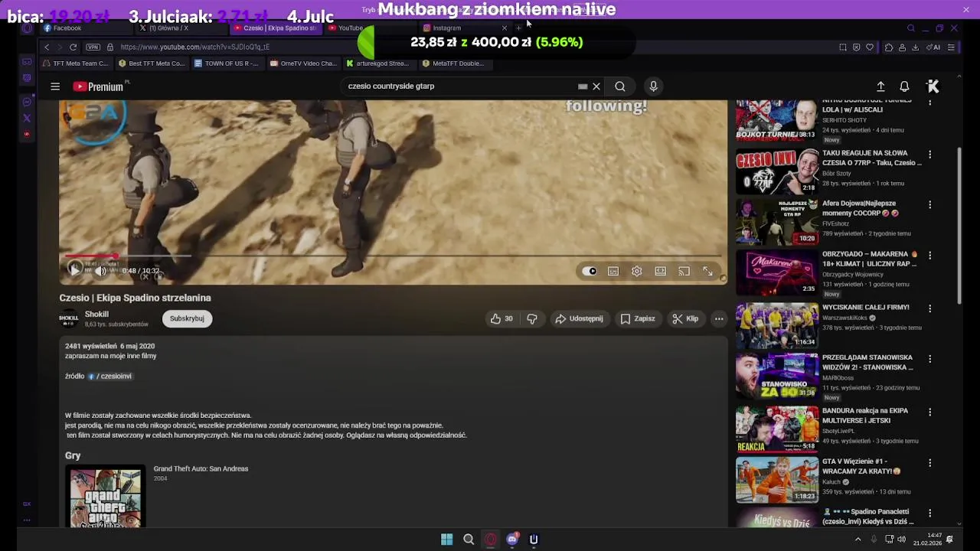The height and width of the screenshot is (551, 980).
Task: Open options for GTA V Więzienie #1 video
Action: click(x=929, y=463)
